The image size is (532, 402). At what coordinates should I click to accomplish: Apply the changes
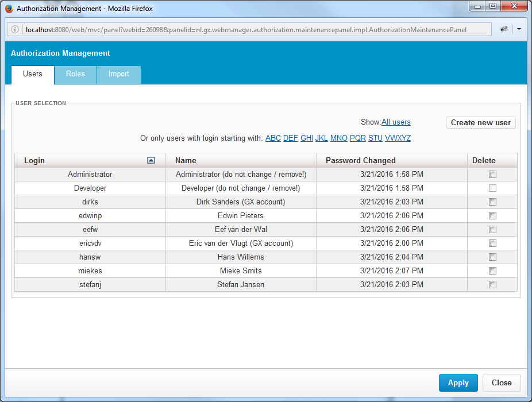coord(458,382)
